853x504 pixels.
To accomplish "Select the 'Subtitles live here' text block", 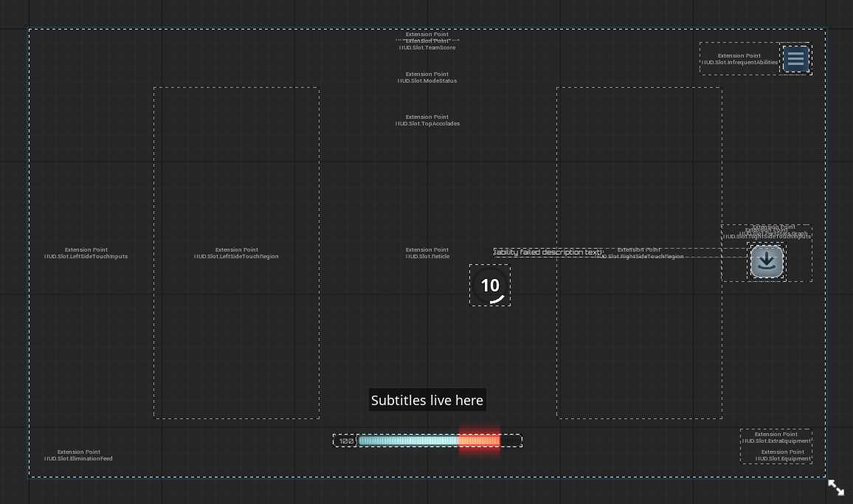I will point(427,400).
